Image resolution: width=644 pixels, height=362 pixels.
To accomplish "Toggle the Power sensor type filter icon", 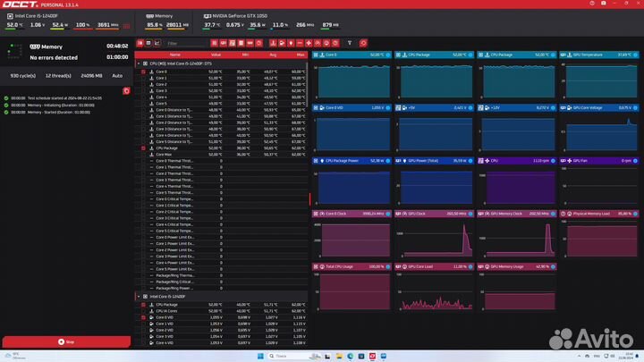I will pyautogui.click(x=291, y=43).
